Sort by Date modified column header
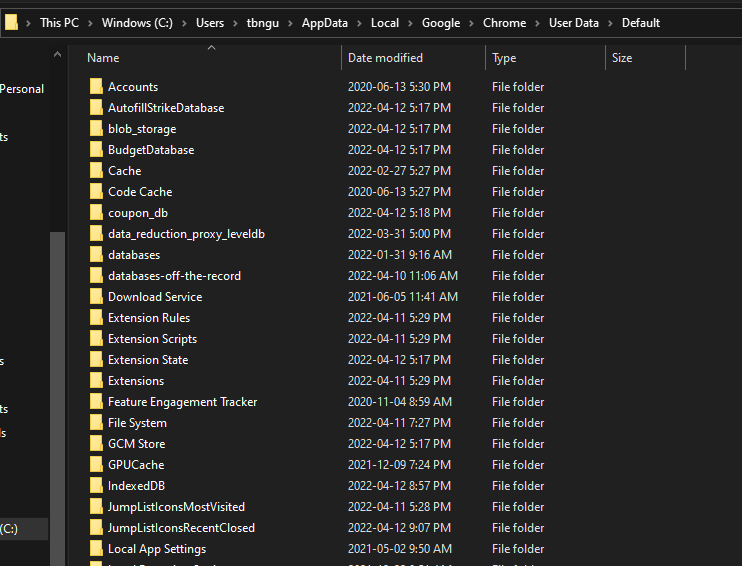 tap(385, 58)
